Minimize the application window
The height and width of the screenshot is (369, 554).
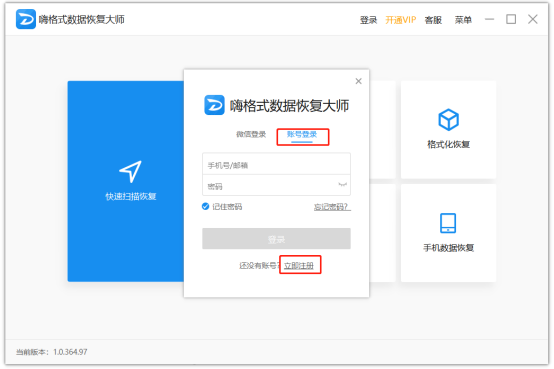(489, 19)
